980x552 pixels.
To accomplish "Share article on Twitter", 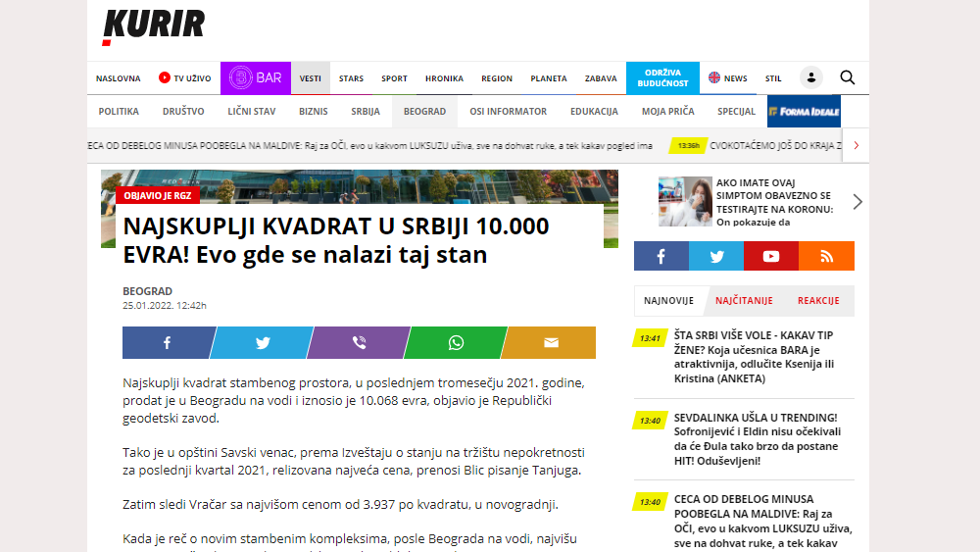I will [x=263, y=342].
